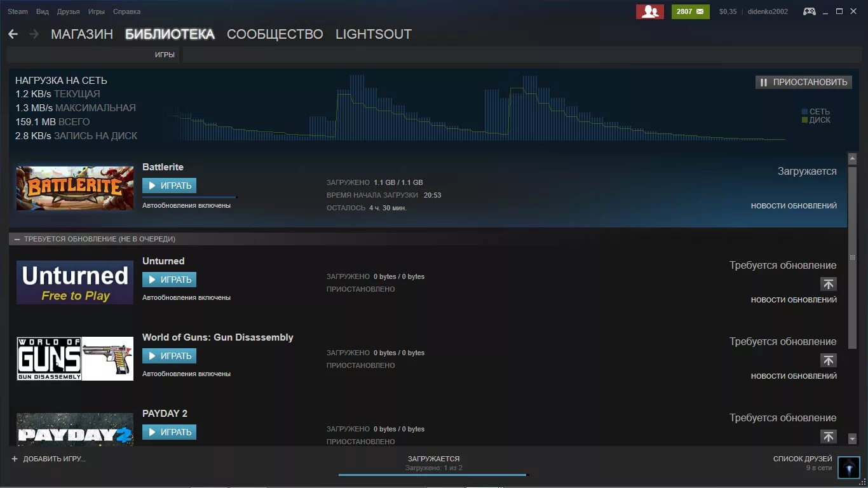Open LIGHTSOUT profile tab
Image resolution: width=868 pixels, height=488 pixels.
pos(374,34)
